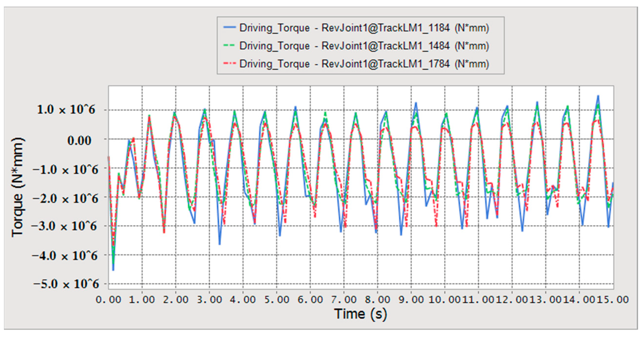644x338 pixels.
Task: Click the green dashed line legend swatch
Action: tap(230, 46)
